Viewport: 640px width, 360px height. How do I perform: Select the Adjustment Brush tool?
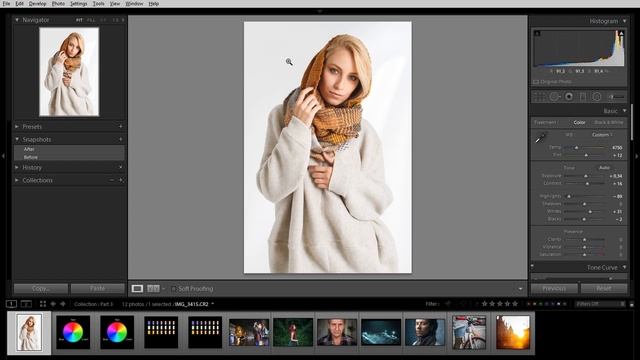coord(616,97)
